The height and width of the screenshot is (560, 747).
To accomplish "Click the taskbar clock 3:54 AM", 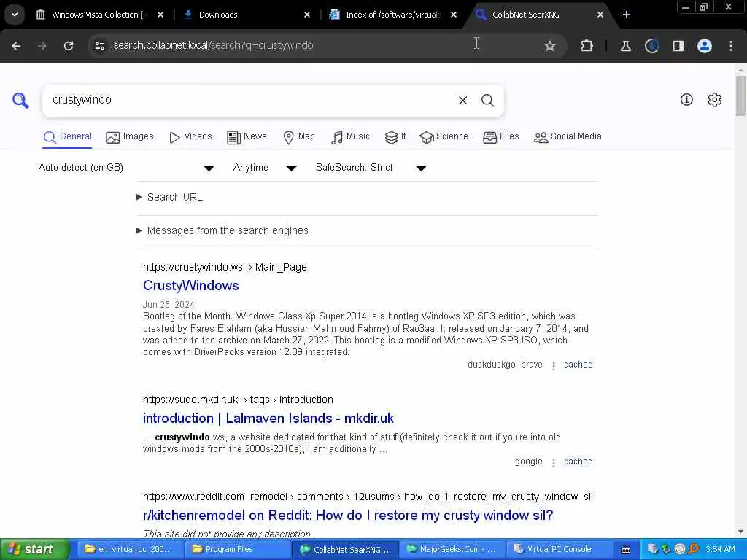I will (720, 549).
